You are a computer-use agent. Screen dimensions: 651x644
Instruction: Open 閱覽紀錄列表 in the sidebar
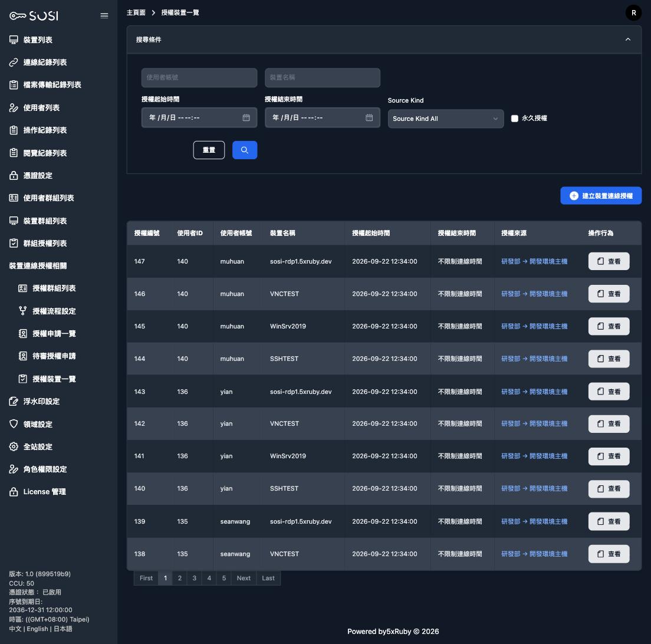point(45,153)
